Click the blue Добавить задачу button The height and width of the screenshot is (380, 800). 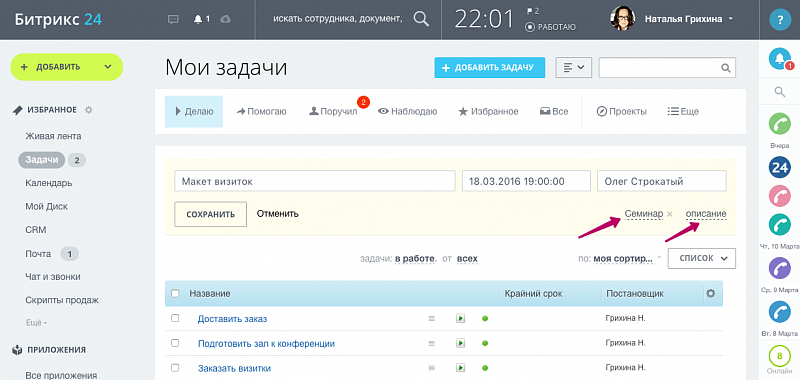point(489,67)
